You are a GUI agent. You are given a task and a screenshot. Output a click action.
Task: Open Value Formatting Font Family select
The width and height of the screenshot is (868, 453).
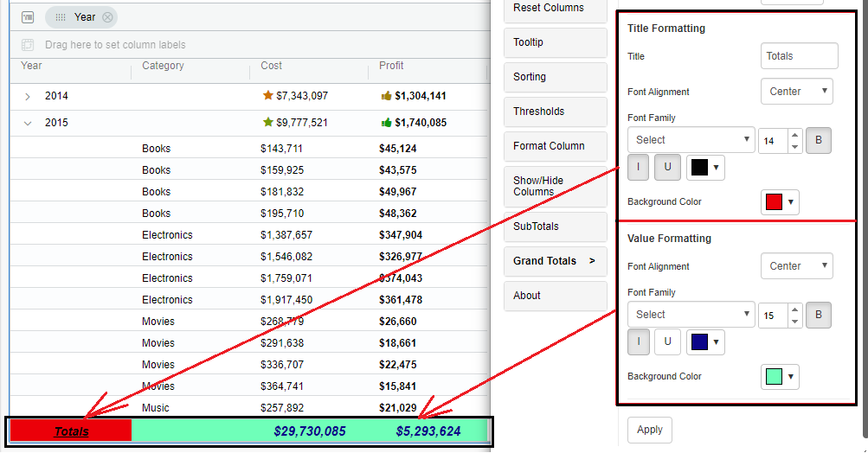tap(691, 315)
